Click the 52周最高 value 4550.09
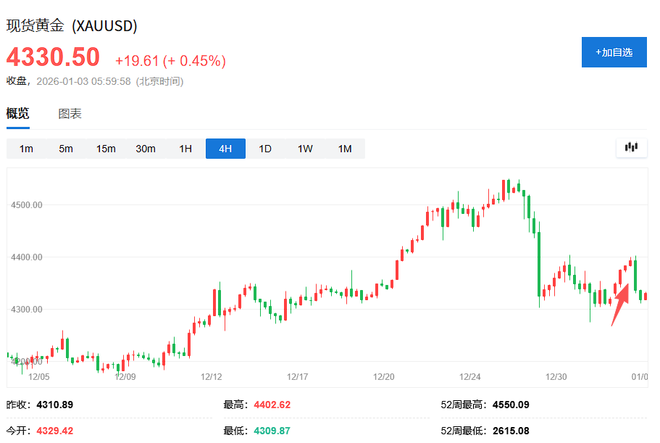660x443 pixels. [x=509, y=405]
